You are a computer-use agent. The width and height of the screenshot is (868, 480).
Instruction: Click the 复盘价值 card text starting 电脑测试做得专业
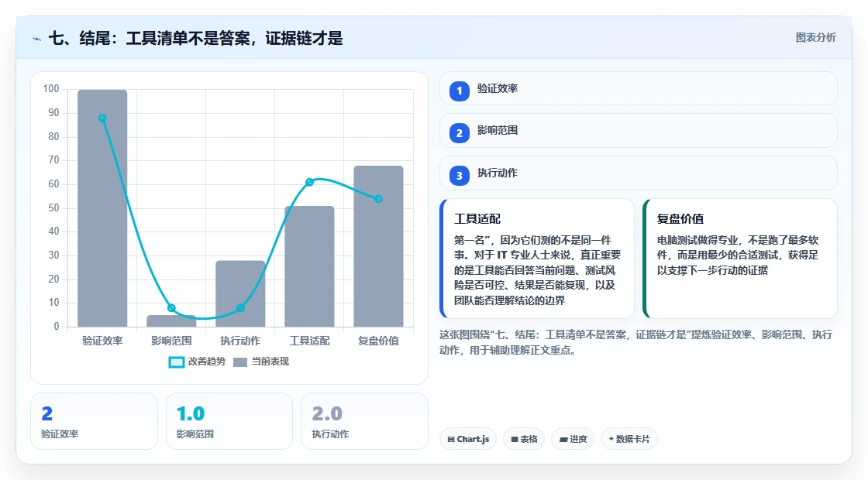click(x=738, y=255)
